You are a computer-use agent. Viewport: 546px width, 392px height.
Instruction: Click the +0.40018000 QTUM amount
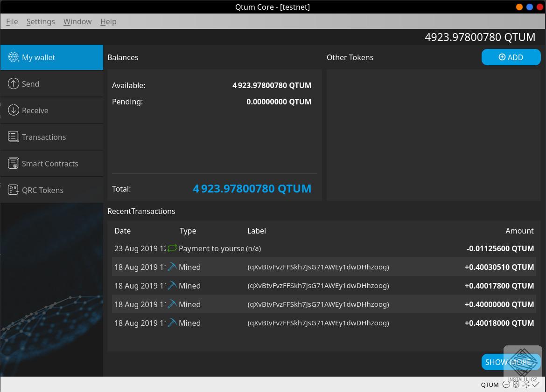pos(499,323)
